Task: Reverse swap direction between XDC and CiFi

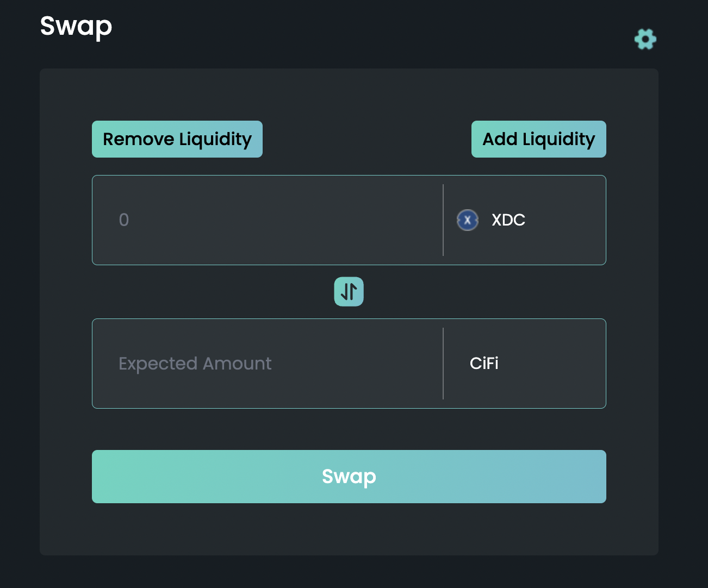Action: (349, 292)
